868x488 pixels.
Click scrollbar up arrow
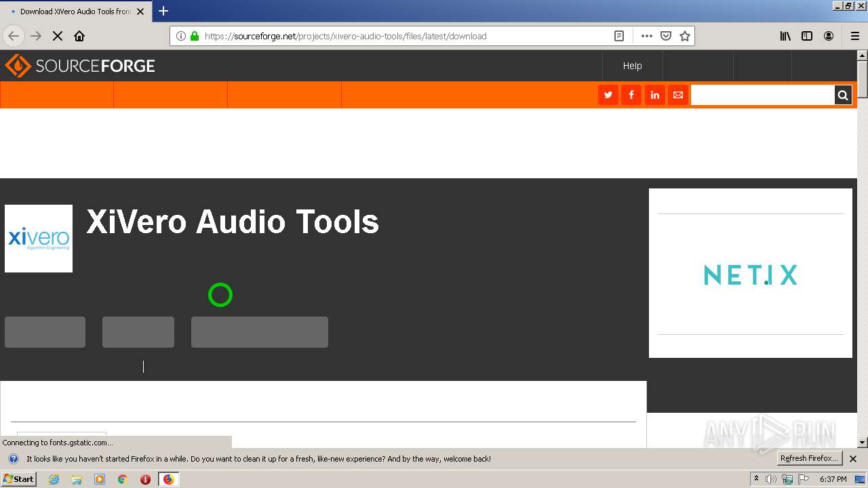click(x=863, y=55)
